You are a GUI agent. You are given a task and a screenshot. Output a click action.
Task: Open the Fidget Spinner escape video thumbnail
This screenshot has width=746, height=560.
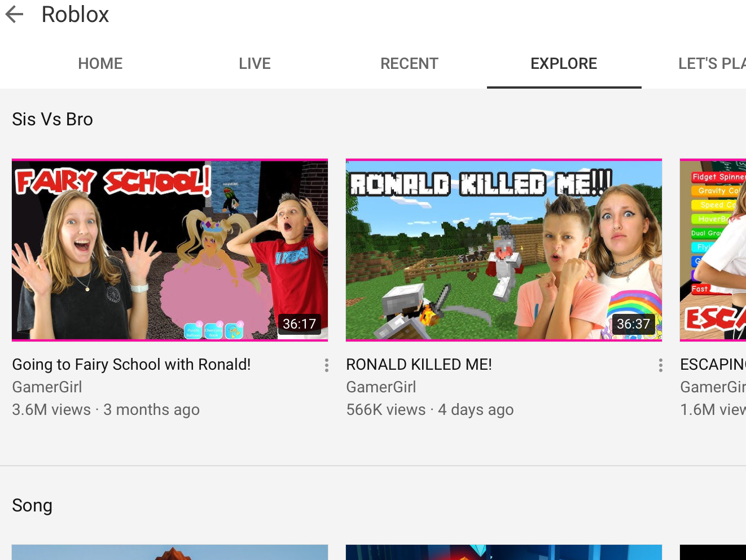(713, 250)
